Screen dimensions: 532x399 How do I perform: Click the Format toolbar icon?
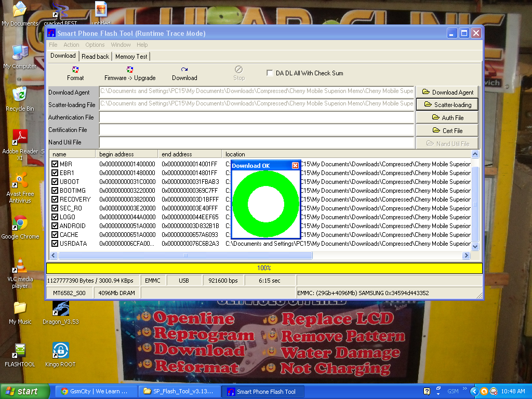coord(75,73)
